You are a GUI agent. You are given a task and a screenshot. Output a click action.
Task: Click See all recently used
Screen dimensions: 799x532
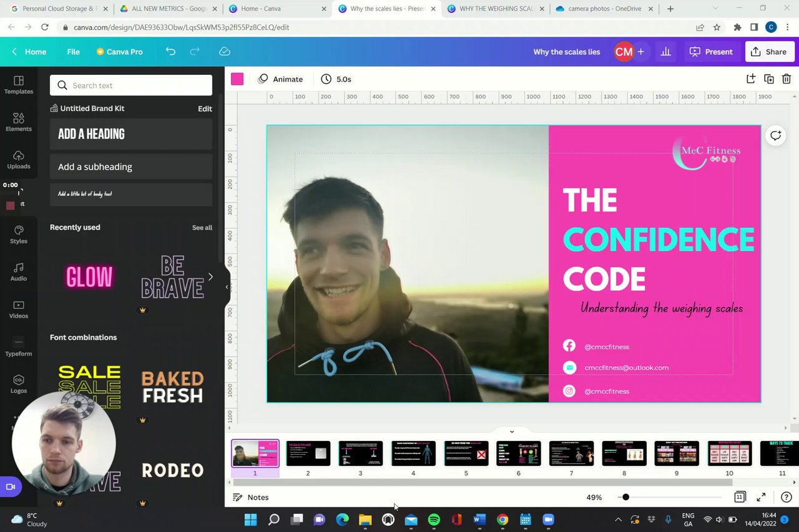202,228
